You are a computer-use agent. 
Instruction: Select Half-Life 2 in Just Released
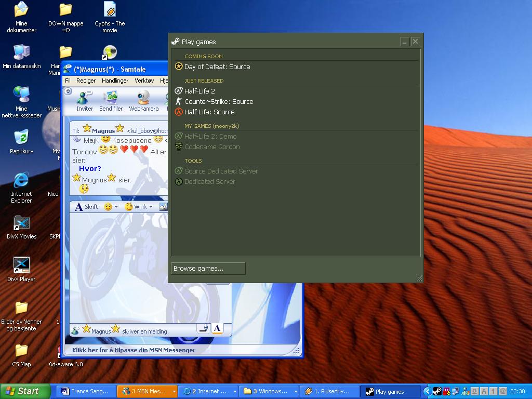tap(199, 91)
